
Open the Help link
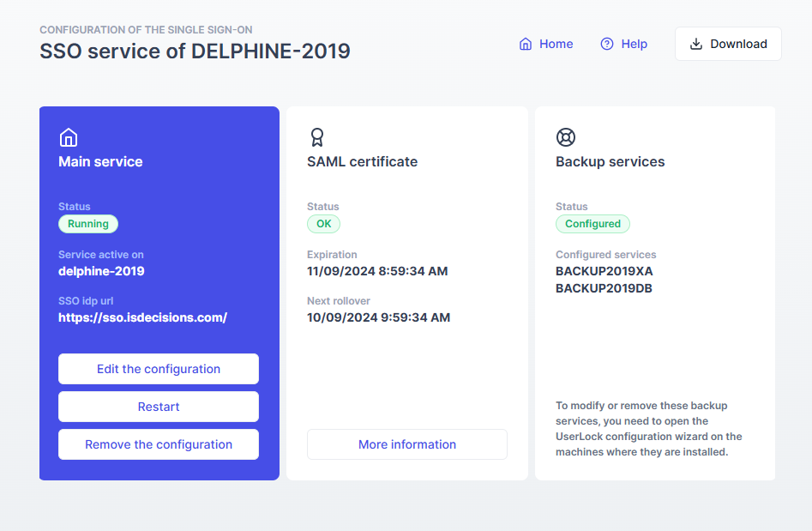624,44
